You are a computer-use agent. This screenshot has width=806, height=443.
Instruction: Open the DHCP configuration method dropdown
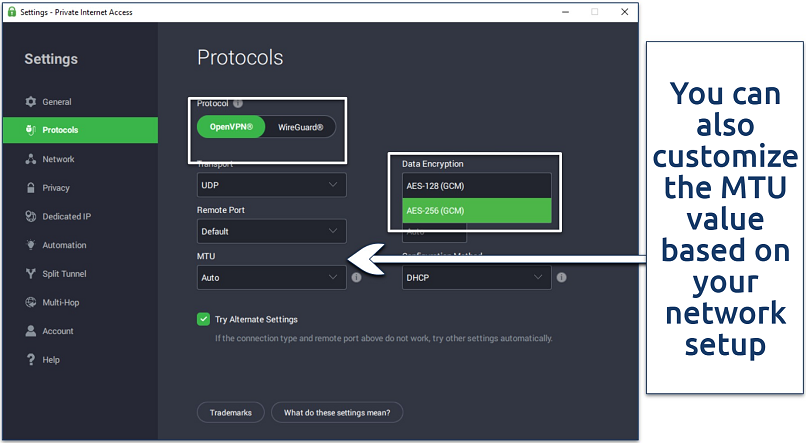point(477,278)
